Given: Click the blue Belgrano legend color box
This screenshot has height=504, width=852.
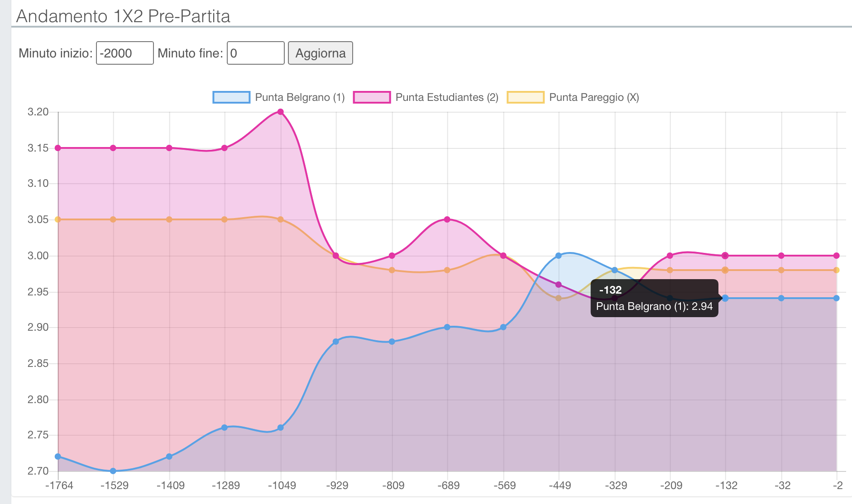Looking at the screenshot, I should 231,97.
